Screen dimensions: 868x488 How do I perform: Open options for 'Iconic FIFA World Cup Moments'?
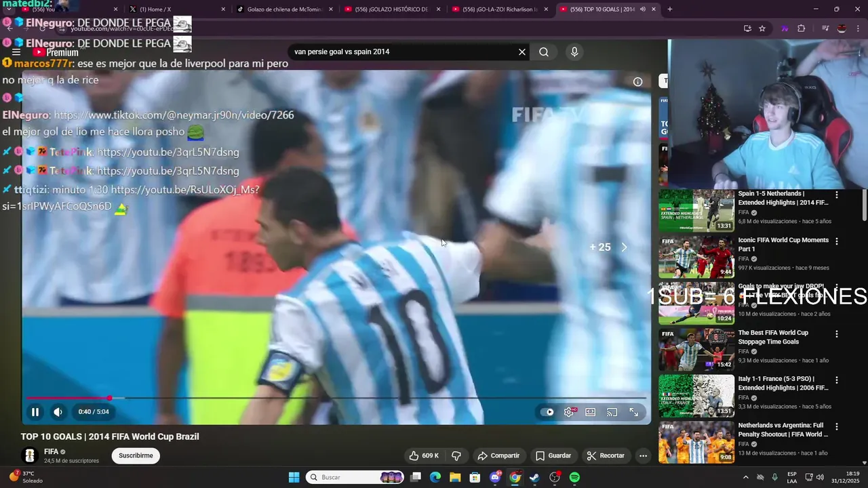coord(837,241)
